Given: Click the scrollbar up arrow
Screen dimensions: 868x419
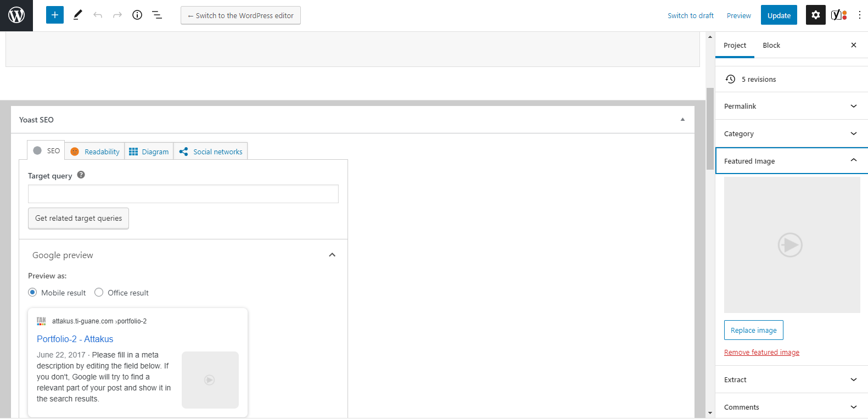Looking at the screenshot, I should tap(710, 37).
